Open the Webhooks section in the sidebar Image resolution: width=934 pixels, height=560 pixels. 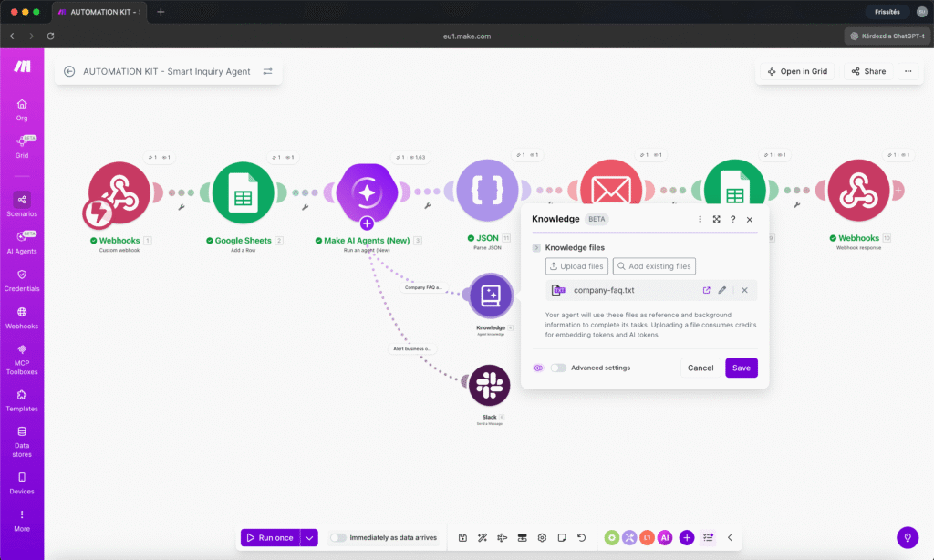point(22,319)
